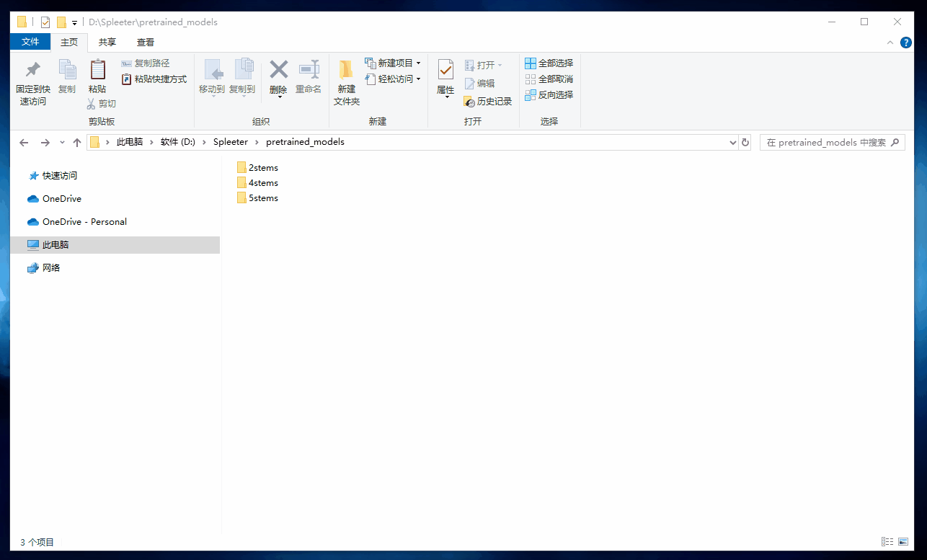
Task: Click the Spleeter breadcrumb
Action: [231, 142]
